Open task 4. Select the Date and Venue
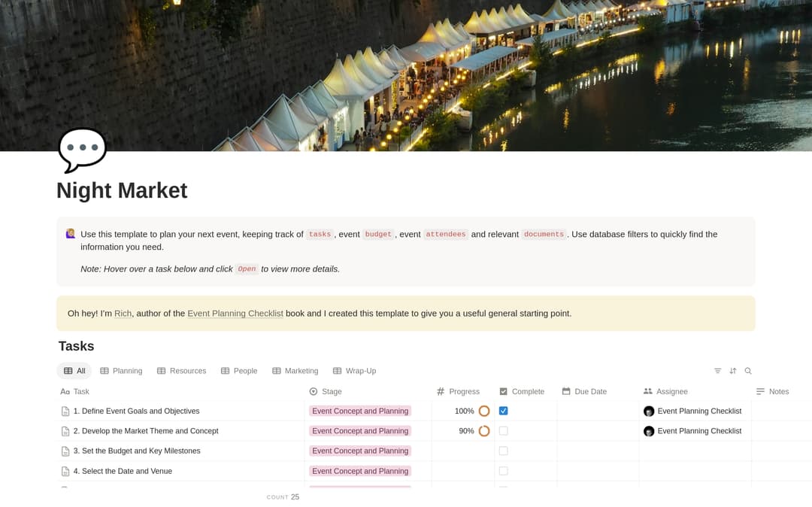 pyautogui.click(x=123, y=471)
